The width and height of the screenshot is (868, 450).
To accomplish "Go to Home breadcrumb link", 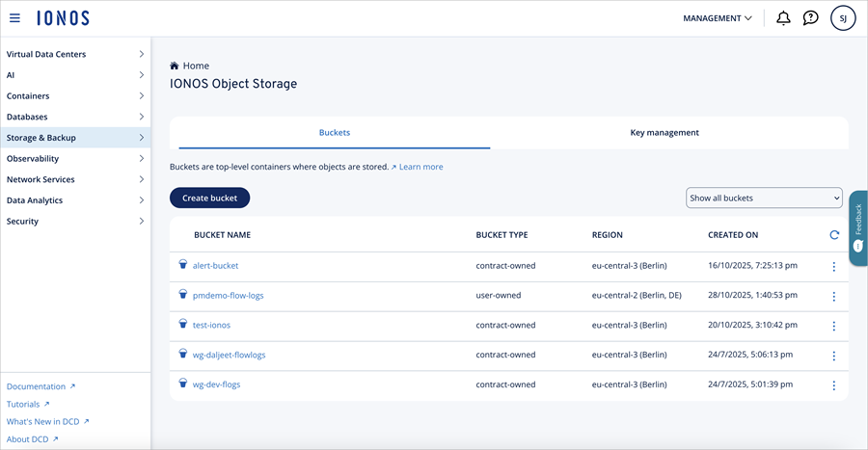I will (196, 66).
